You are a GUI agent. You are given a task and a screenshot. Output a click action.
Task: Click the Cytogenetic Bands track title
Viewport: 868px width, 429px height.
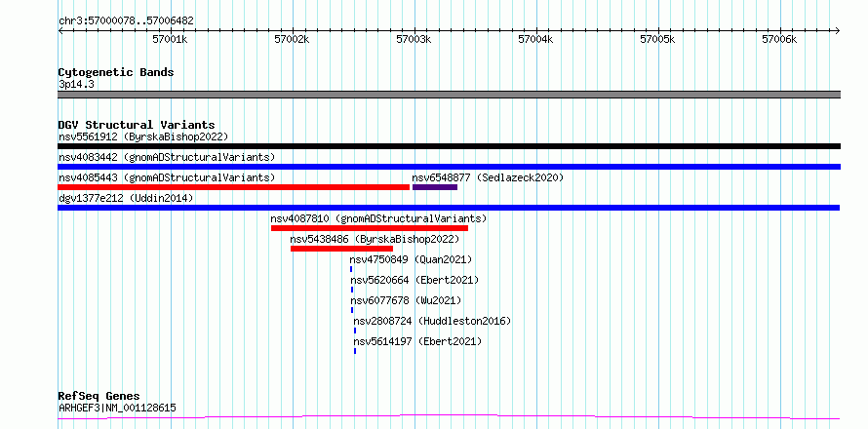[116, 72]
